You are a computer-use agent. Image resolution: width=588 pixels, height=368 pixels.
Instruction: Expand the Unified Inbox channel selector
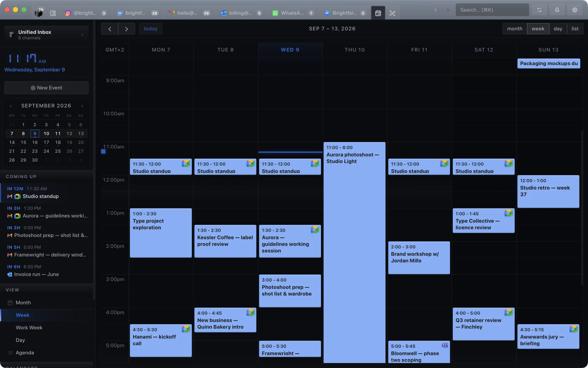pos(46,35)
